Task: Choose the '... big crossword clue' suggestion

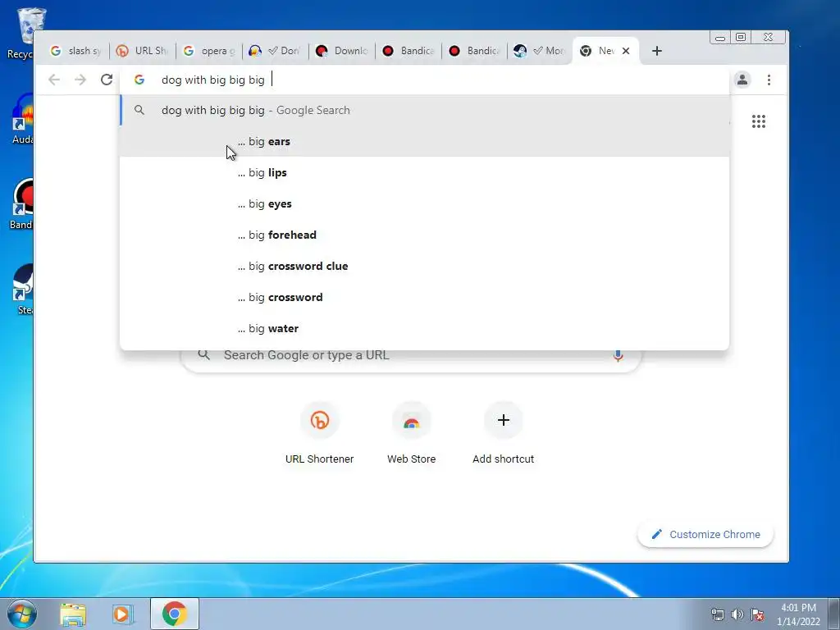Action: coord(425,266)
